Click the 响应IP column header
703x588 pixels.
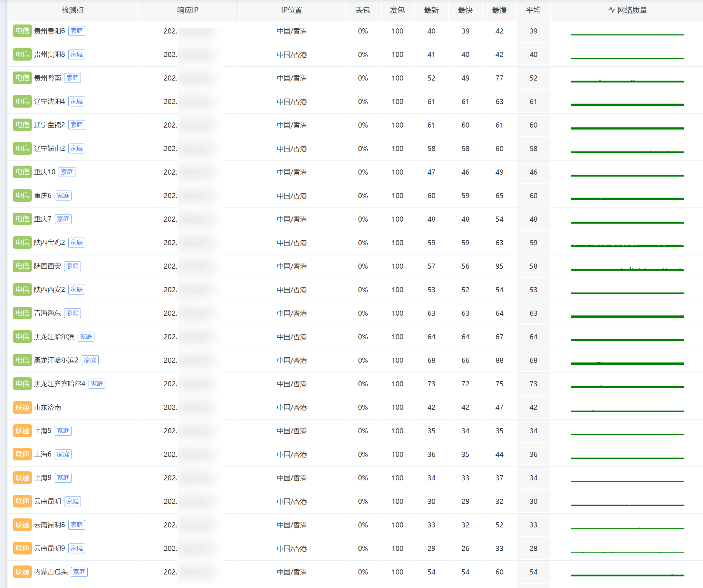click(x=188, y=10)
